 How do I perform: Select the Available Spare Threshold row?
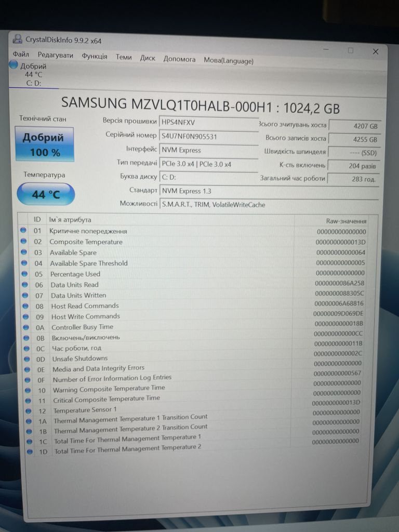(193, 263)
